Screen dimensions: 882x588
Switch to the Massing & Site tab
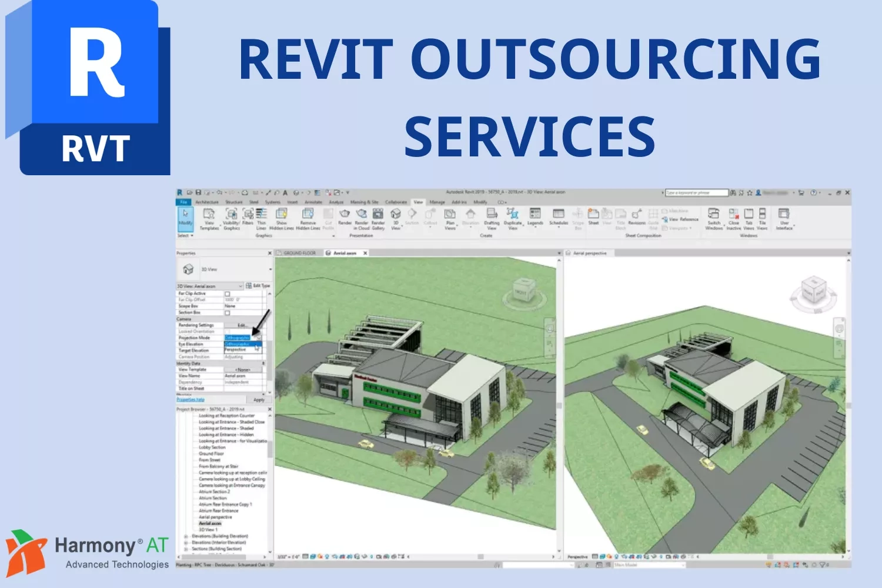(365, 202)
